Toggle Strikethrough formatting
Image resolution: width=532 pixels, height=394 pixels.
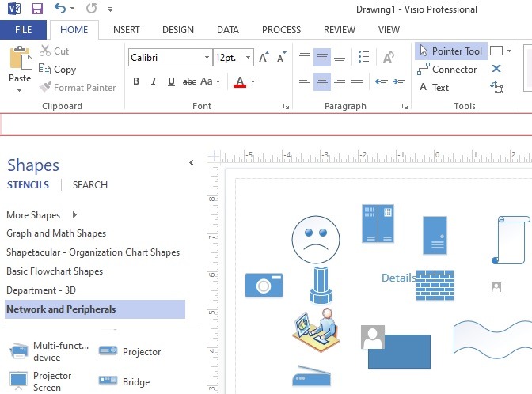[189, 81]
